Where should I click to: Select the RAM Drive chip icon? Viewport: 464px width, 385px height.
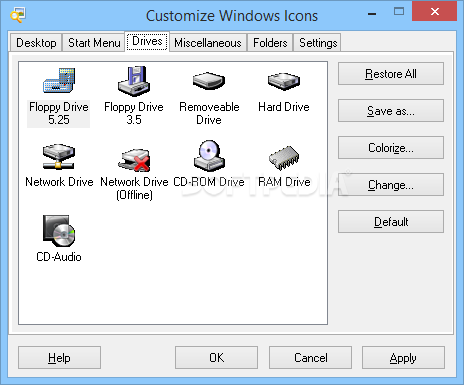point(284,157)
